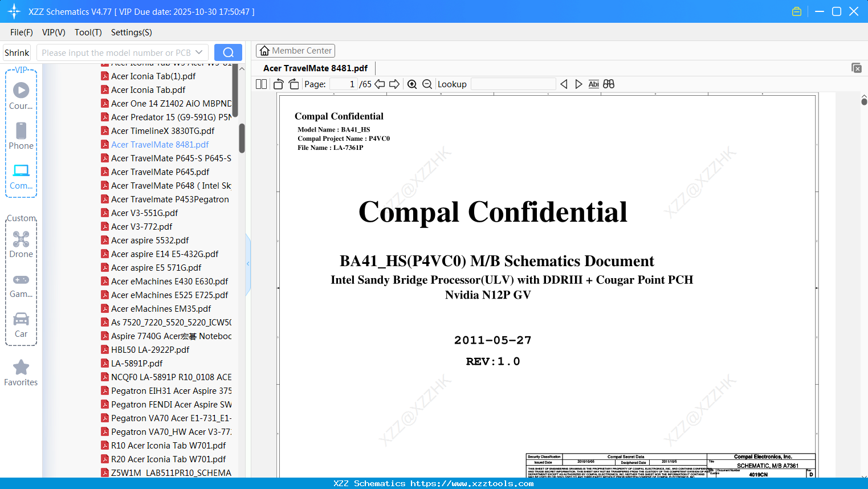This screenshot has height=489, width=868.
Task: Open Acer TravelMate P645-S file
Action: click(x=166, y=158)
